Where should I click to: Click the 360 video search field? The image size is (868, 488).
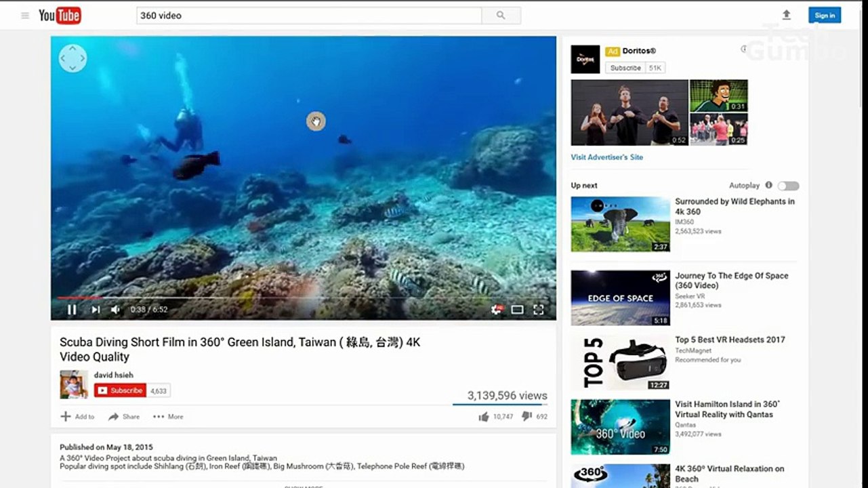tap(309, 16)
